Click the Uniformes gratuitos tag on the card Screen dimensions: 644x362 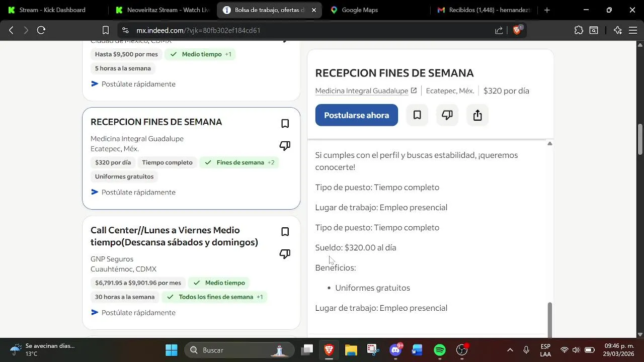click(x=124, y=176)
